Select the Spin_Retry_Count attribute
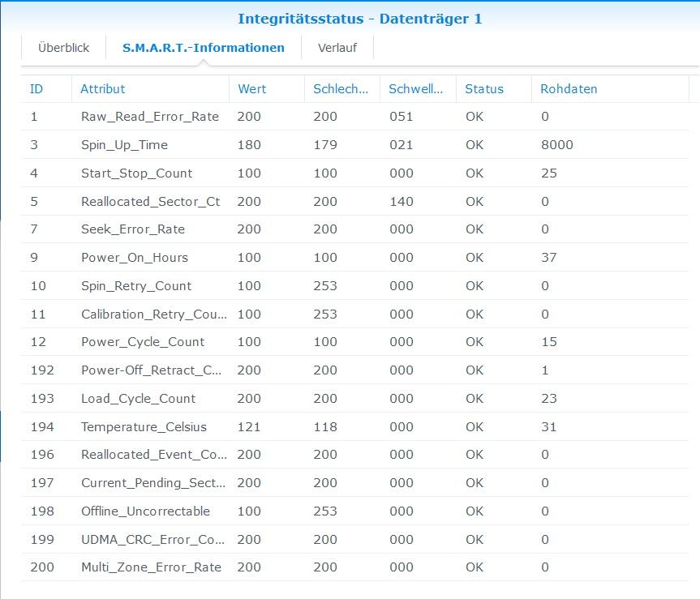 [x=136, y=286]
